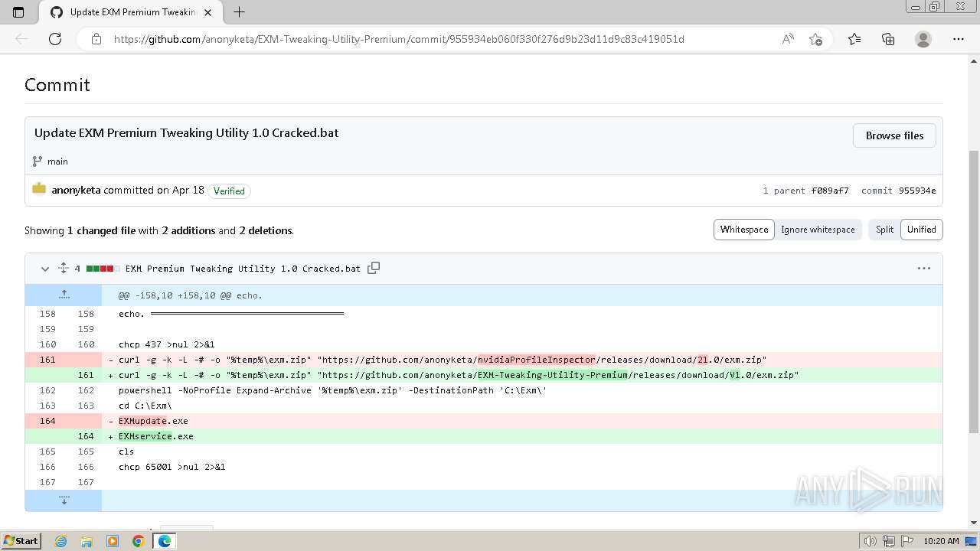Launch Google Chrome from the taskbar
The image size is (980, 551).
(139, 541)
